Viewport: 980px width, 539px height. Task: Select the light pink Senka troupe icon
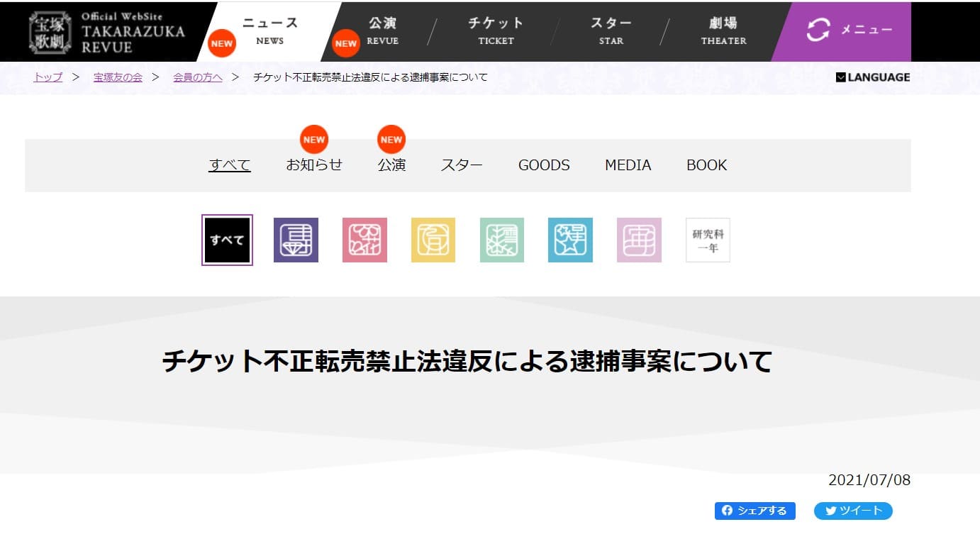click(x=639, y=240)
